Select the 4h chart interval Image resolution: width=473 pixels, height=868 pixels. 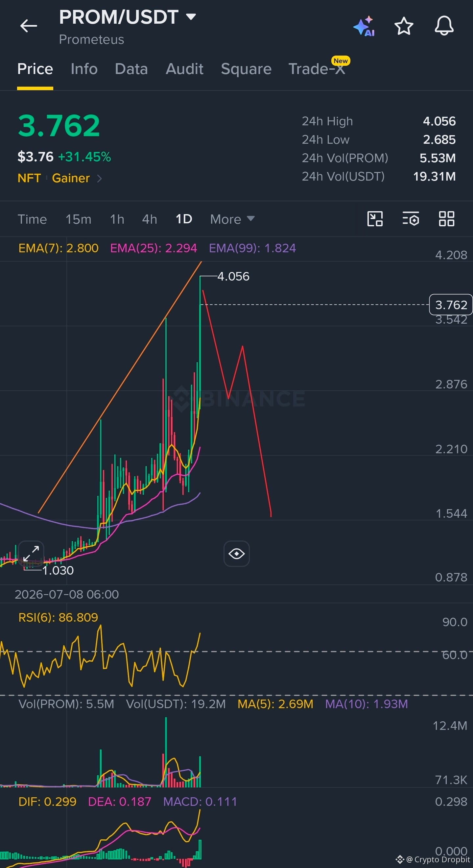click(x=150, y=219)
